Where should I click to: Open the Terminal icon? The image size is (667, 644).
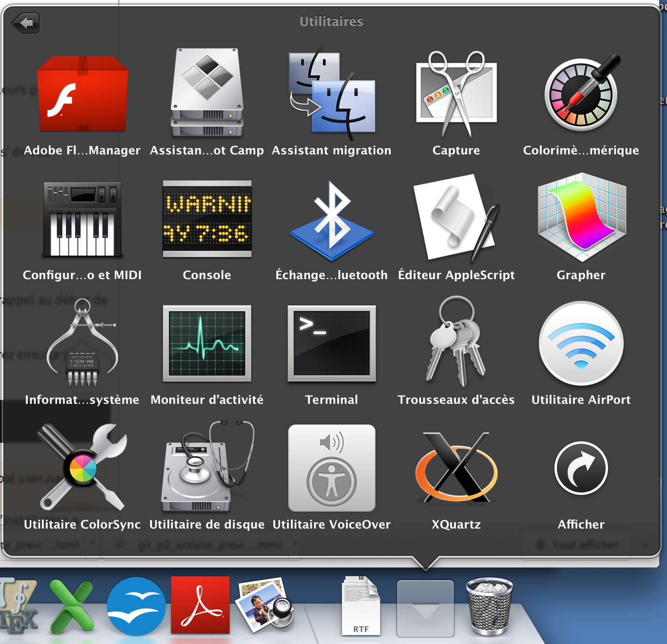pyautogui.click(x=332, y=343)
